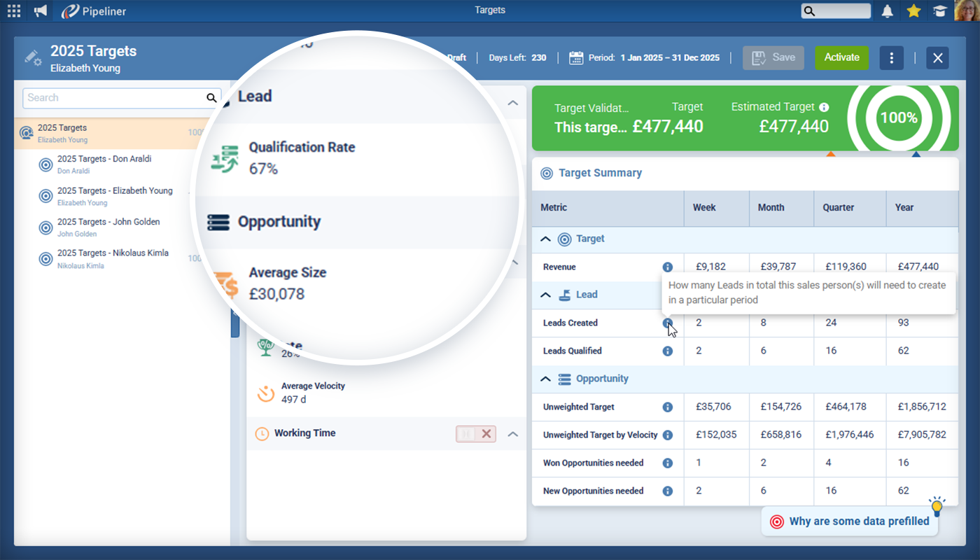Image resolution: width=980 pixels, height=560 pixels.
Task: Open the notifications bell icon
Action: tap(887, 11)
